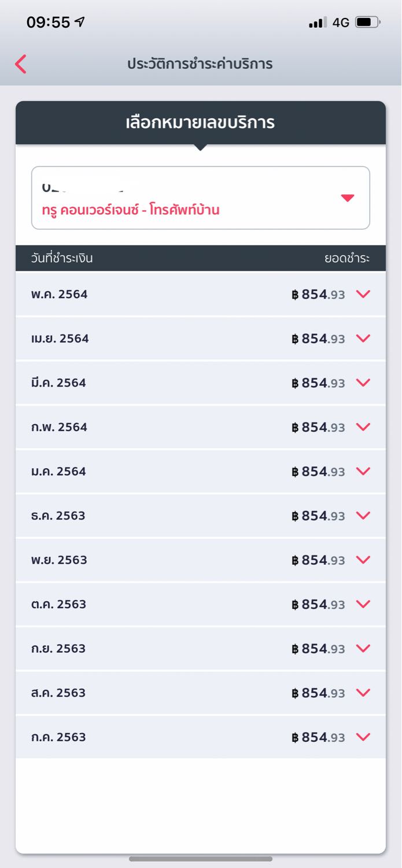Tap the location arrow beside the clock
This screenshot has height=868, width=402.
point(80,22)
